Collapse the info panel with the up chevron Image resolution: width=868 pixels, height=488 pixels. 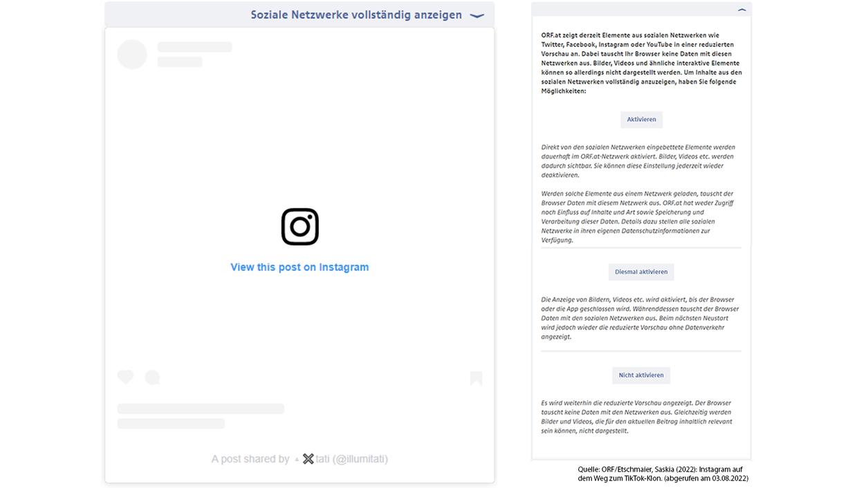pyautogui.click(x=742, y=10)
